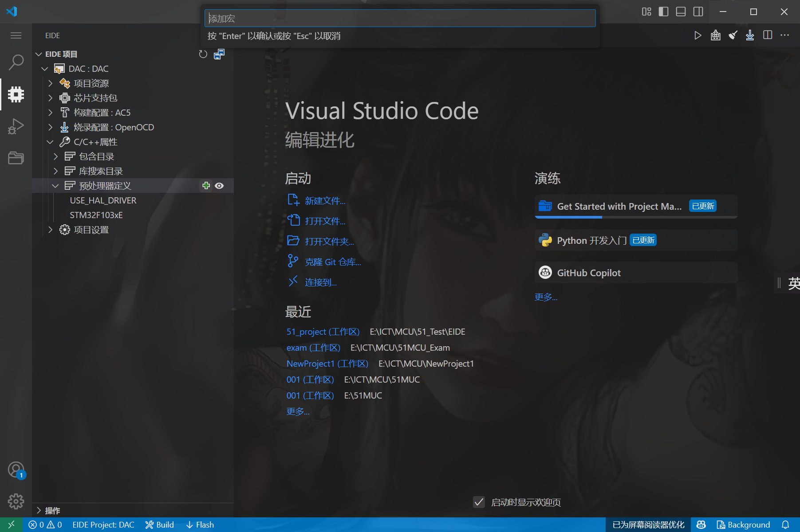This screenshot has height=532, width=800.
Task: Open Get Started with Project Manager walkthrough
Action: [636, 206]
